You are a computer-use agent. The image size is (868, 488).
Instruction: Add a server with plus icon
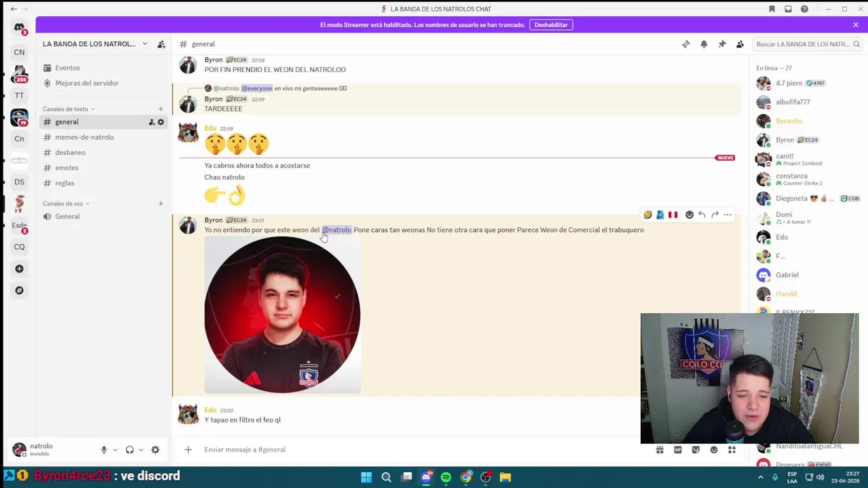[19, 268]
